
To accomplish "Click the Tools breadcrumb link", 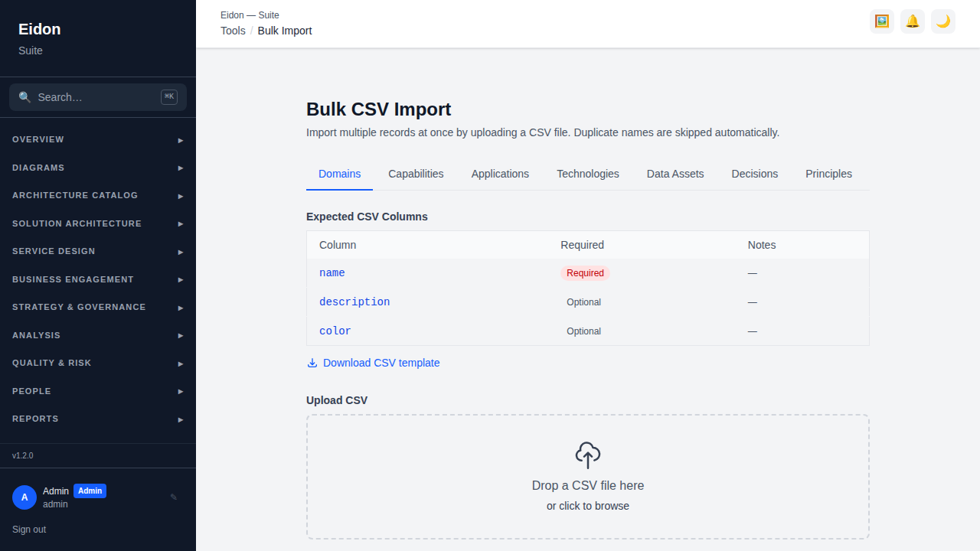I will (x=233, y=31).
